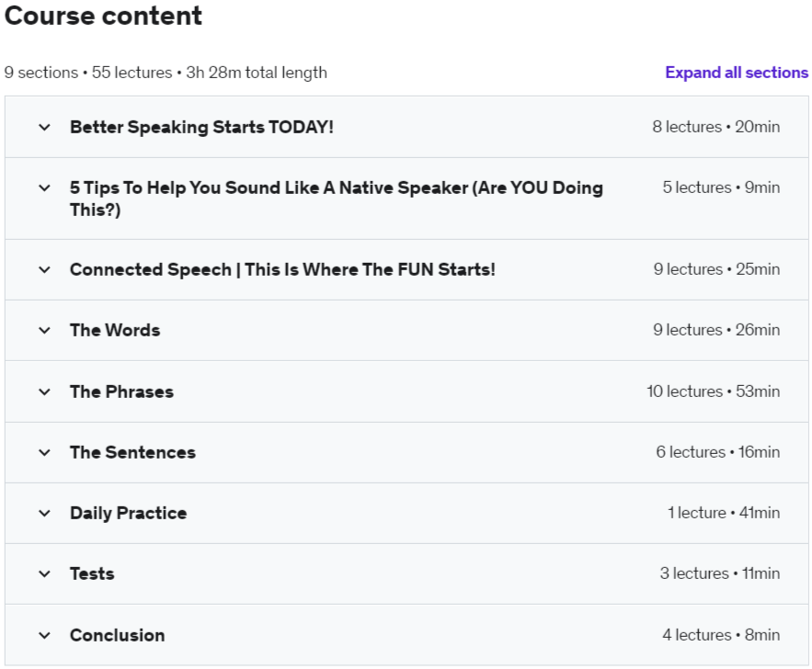This screenshot has width=812, height=669.
Task: Expand the Better Speaking Starts TODAY! chevron
Action: pyautogui.click(x=44, y=128)
